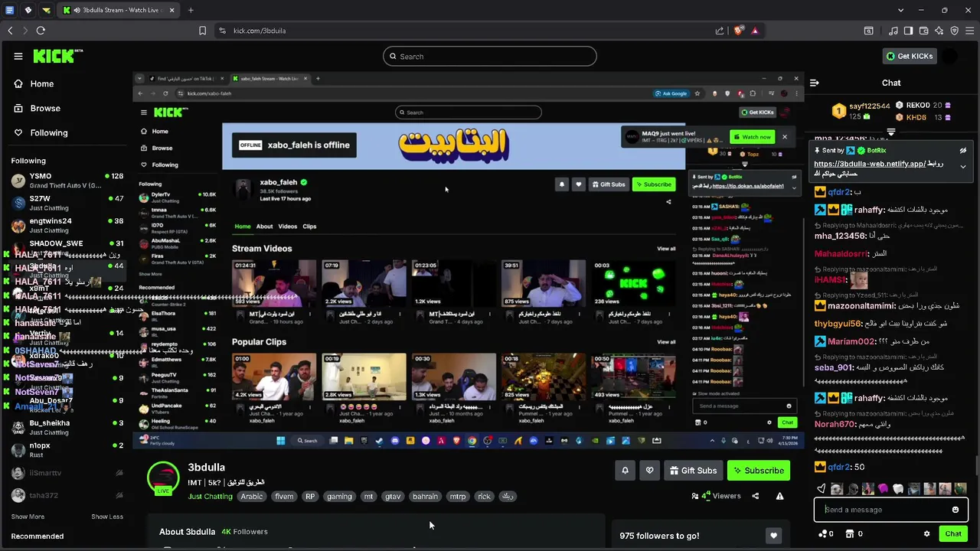The image size is (980, 551).
Task: Share the stream using the share icon
Action: coord(756,496)
